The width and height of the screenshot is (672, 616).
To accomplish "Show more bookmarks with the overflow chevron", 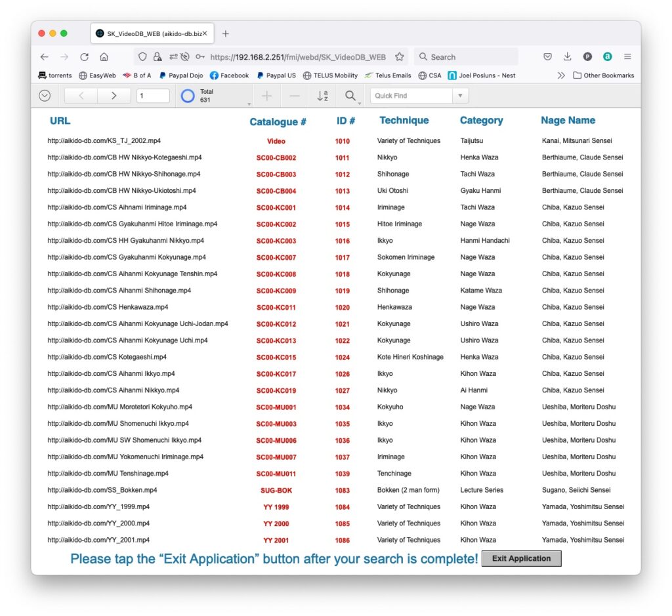I will click(561, 75).
